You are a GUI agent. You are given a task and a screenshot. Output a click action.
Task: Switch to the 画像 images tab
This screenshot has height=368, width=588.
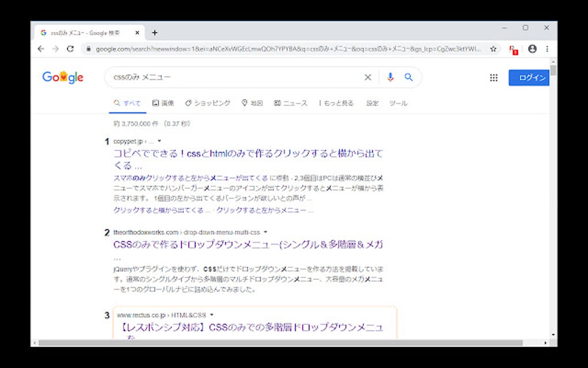click(x=163, y=103)
